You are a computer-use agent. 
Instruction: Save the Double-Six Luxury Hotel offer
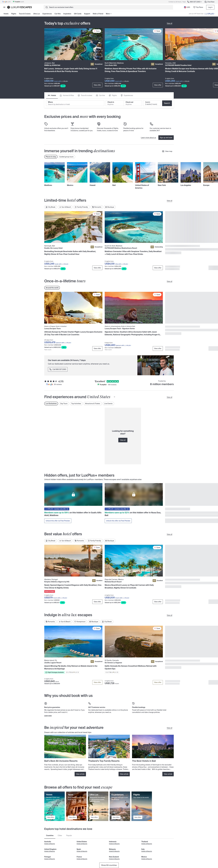pyautogui.click(x=97, y=214)
